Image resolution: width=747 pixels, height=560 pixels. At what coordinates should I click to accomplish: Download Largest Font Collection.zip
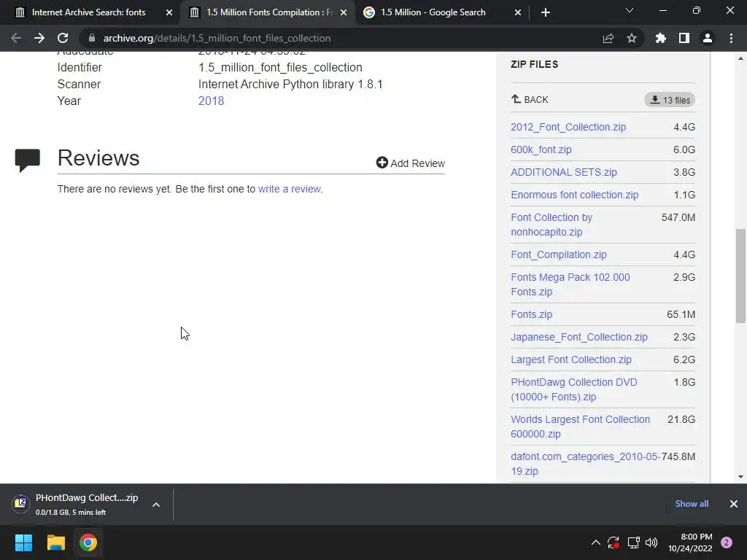(x=571, y=359)
